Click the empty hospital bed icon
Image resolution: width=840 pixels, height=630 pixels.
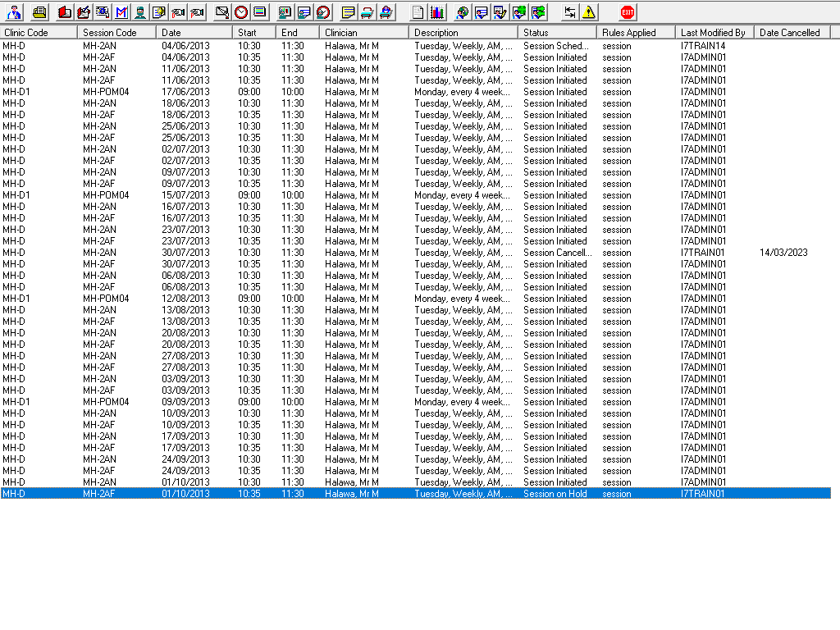[x=367, y=11]
